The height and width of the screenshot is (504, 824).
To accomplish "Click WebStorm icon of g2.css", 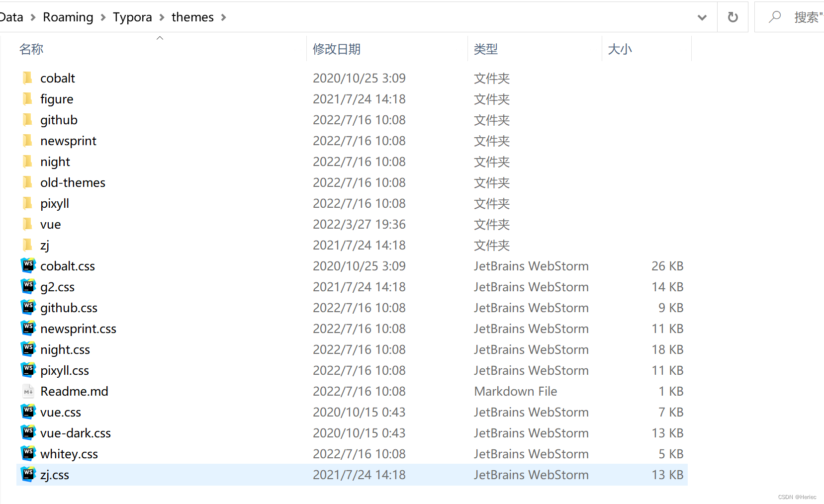I will point(28,286).
